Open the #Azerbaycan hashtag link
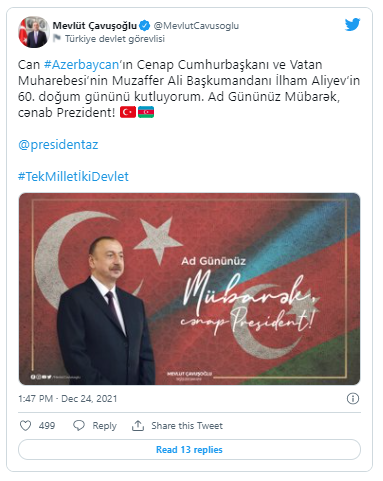 click(x=81, y=64)
